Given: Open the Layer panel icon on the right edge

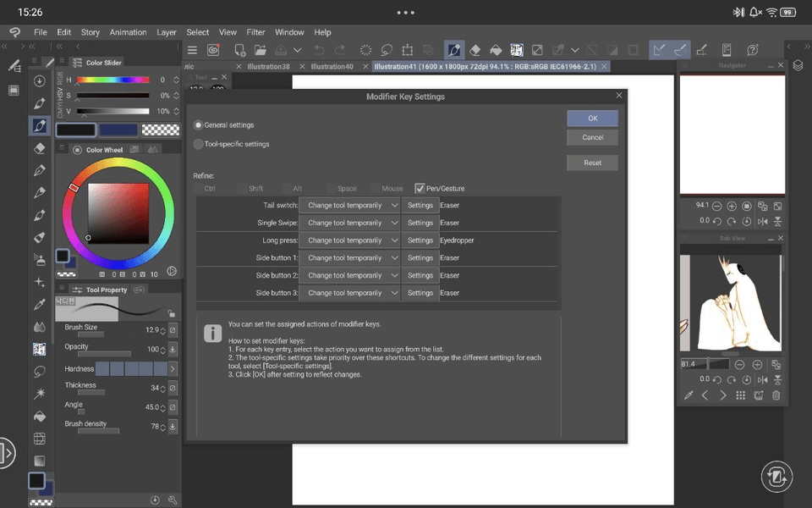Looking at the screenshot, I should [x=798, y=66].
